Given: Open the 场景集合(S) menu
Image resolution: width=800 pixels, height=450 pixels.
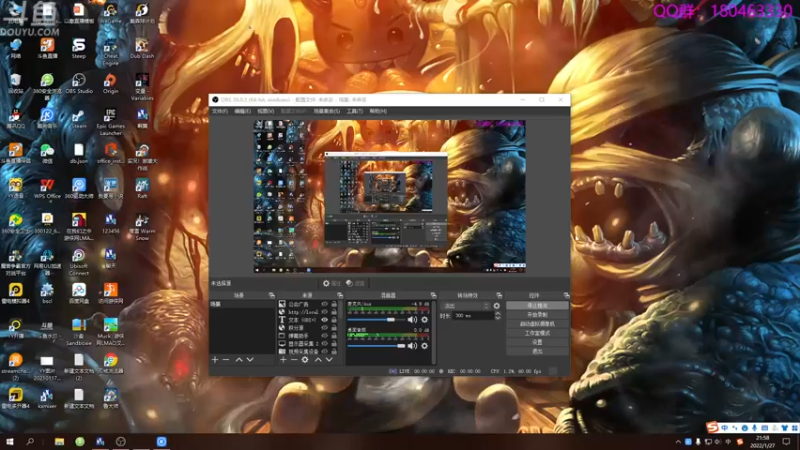Looking at the screenshot, I should click(x=327, y=111).
